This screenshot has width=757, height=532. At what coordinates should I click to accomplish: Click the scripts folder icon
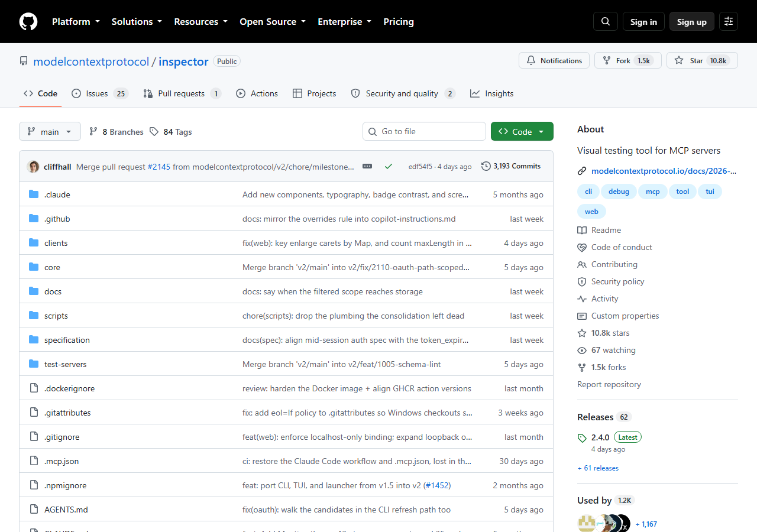coord(34,316)
